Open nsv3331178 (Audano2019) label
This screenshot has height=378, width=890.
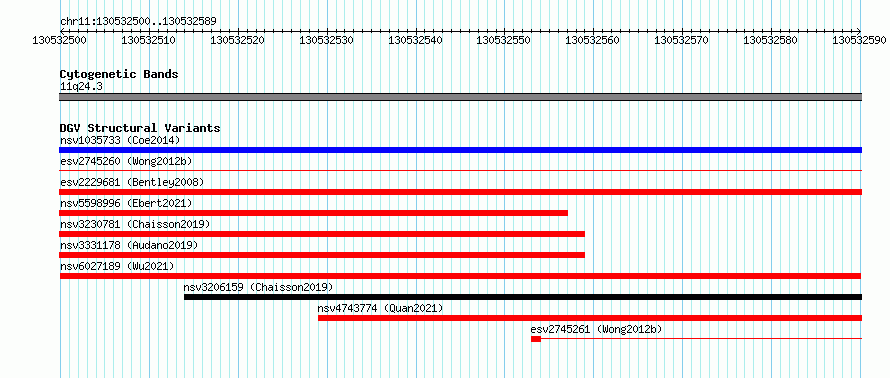click(129, 245)
